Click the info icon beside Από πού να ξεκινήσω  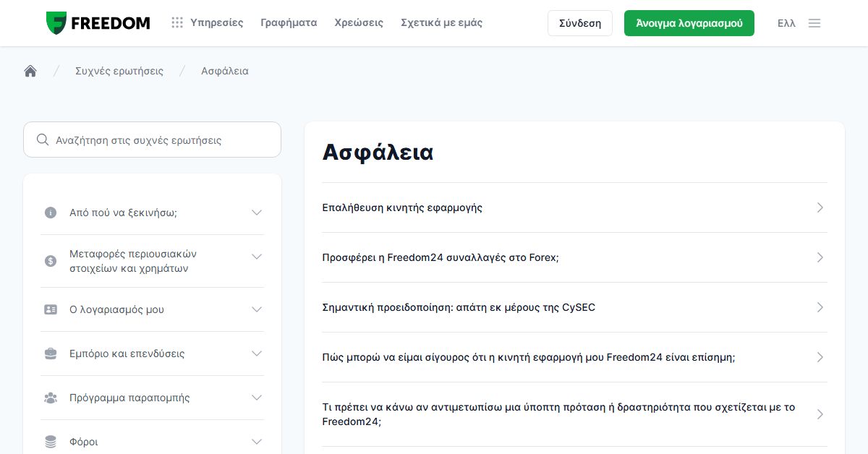click(x=51, y=213)
